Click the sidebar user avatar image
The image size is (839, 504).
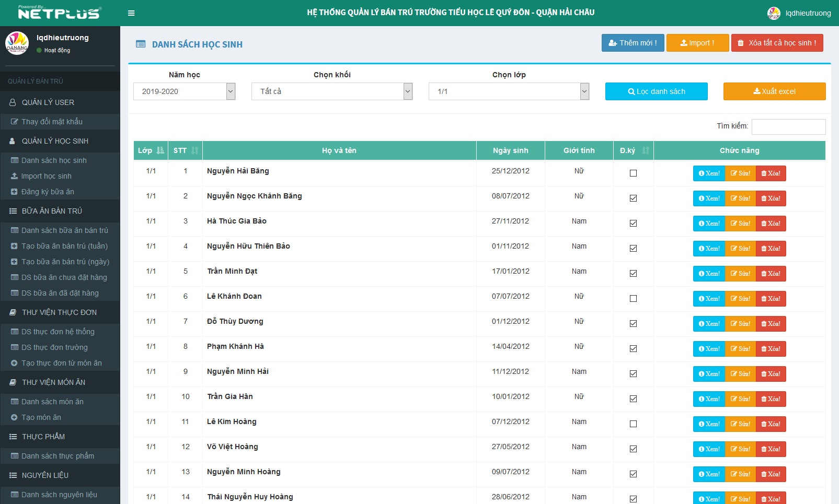click(x=17, y=43)
